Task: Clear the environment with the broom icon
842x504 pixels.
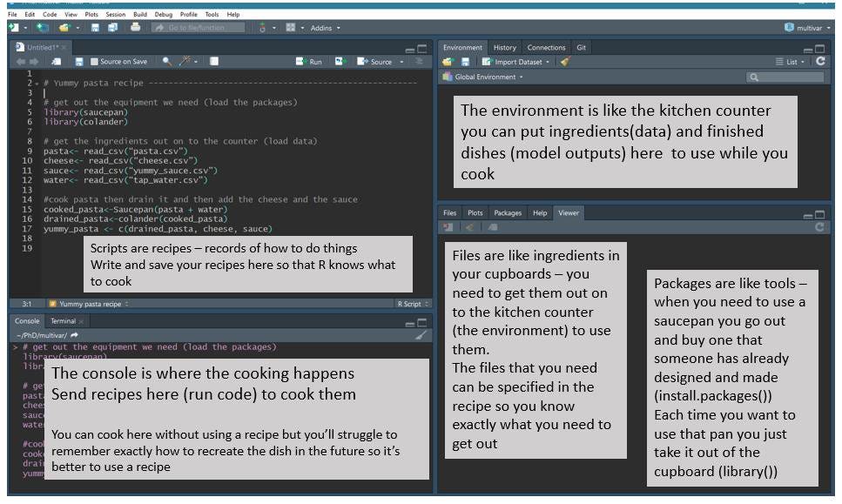Action: tap(563, 62)
